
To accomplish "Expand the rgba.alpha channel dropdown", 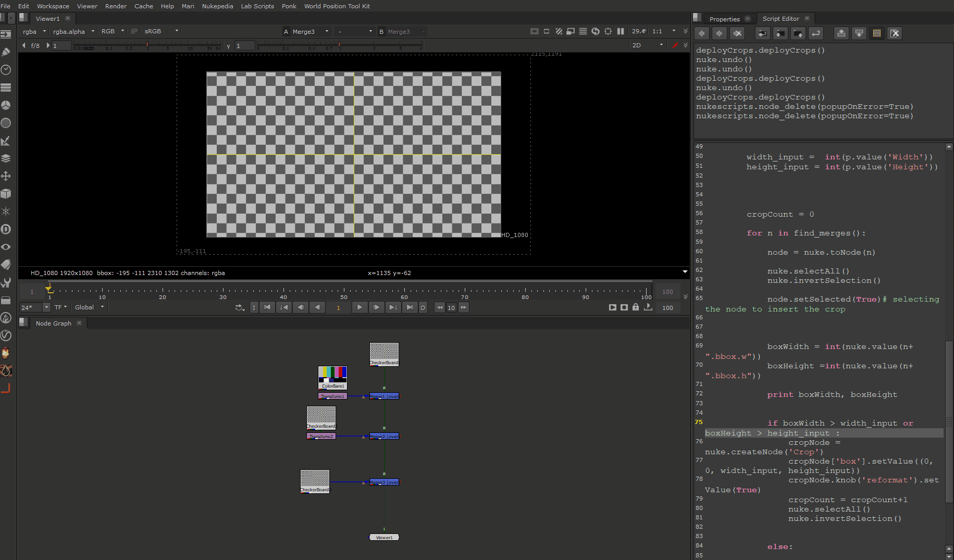I will [x=73, y=31].
